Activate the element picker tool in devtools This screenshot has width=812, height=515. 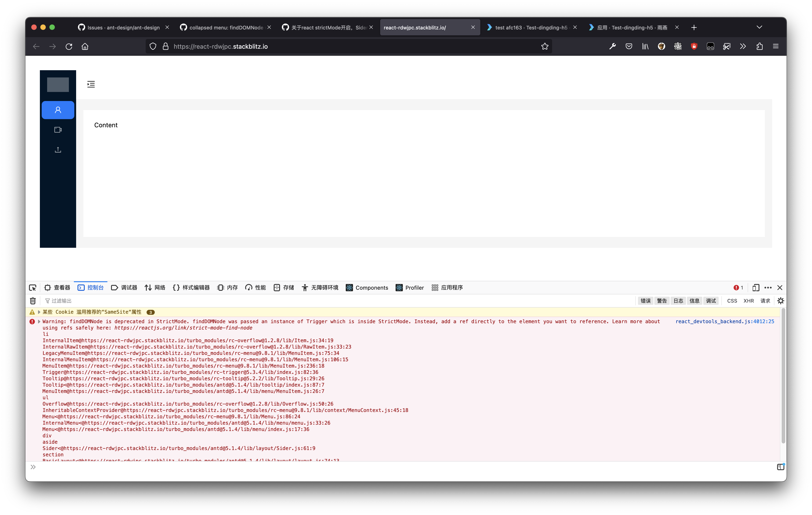[x=32, y=287]
